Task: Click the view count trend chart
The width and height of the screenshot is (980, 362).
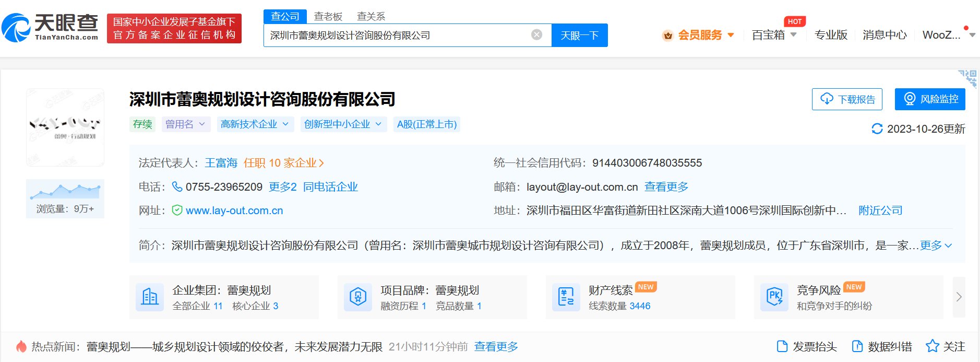Action: [65, 191]
